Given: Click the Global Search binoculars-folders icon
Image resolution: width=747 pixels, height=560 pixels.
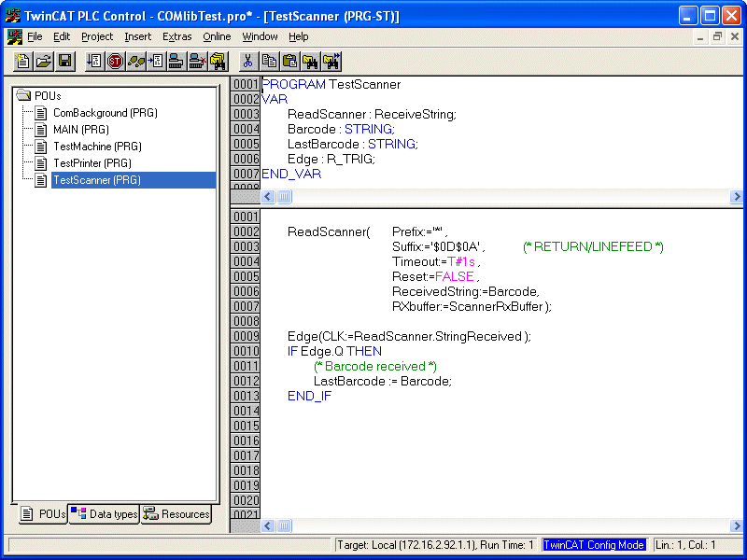Looking at the screenshot, I should point(218,62).
